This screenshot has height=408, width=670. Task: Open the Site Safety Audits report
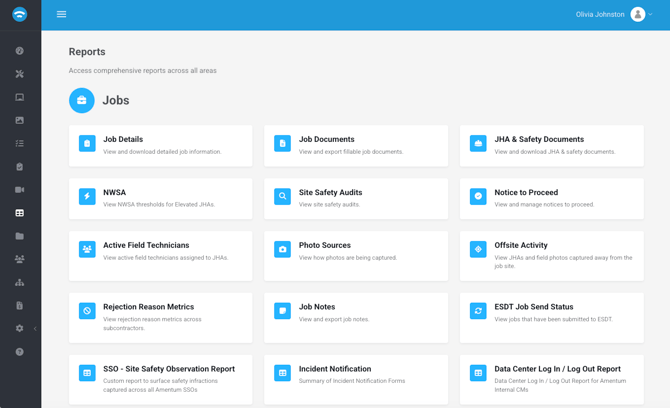[356, 199]
